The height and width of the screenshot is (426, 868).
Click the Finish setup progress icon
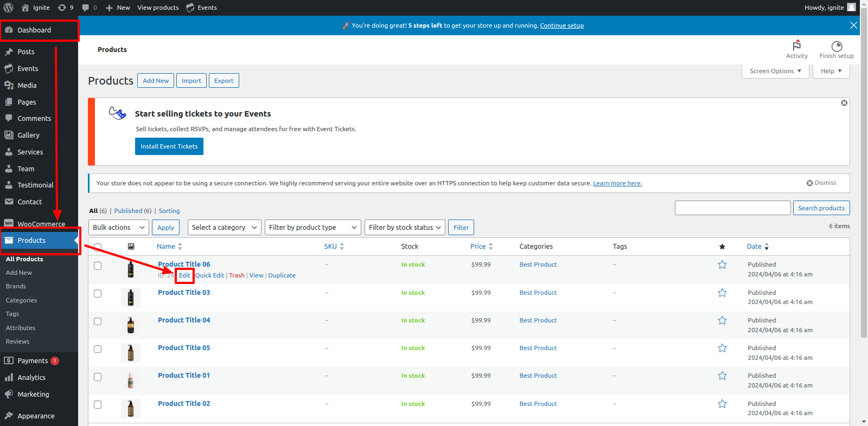point(837,46)
